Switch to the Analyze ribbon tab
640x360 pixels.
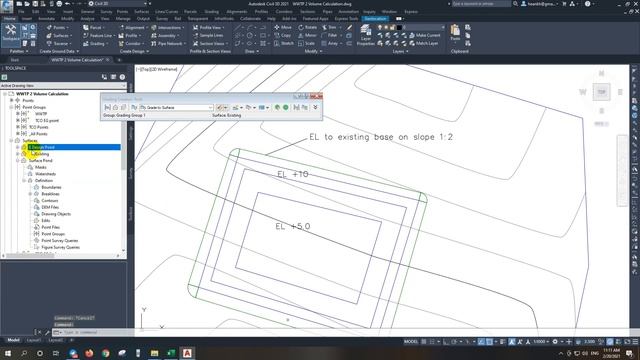87,19
